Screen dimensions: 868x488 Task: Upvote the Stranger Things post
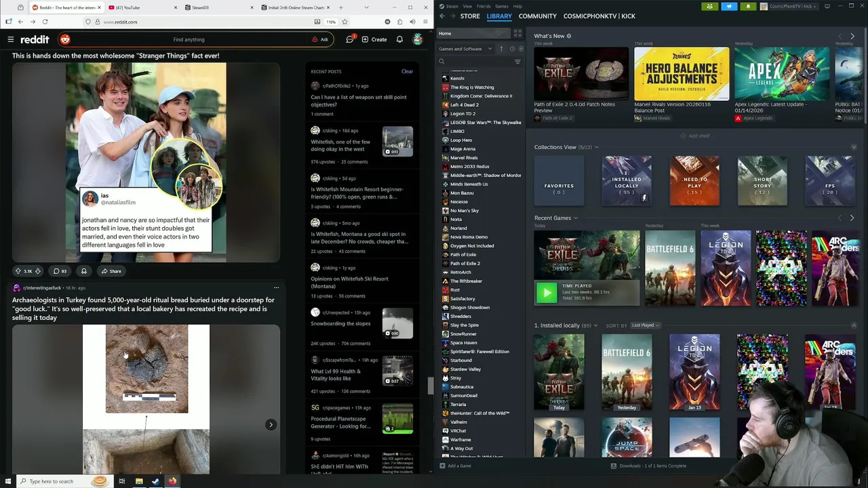(x=18, y=271)
